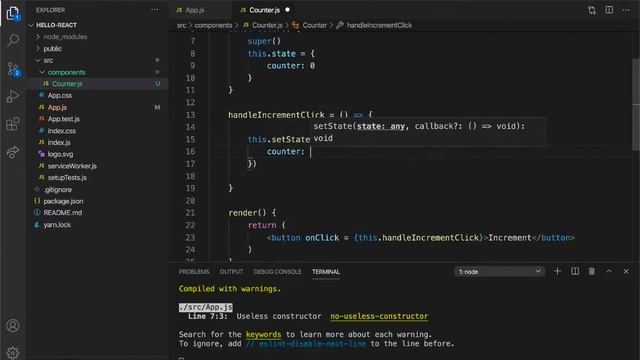The image size is (640, 360).
Task: Click the components breadcrumb segment
Action: 213,25
